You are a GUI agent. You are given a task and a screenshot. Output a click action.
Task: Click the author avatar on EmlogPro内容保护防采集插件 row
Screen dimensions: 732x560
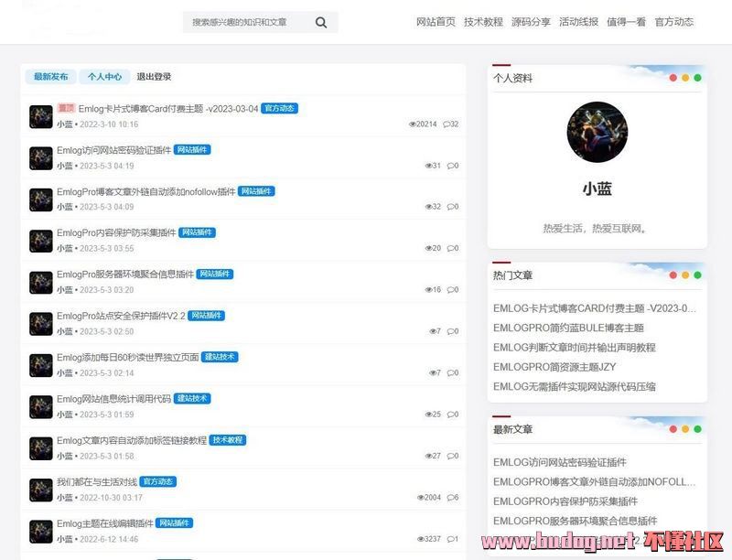(40, 241)
